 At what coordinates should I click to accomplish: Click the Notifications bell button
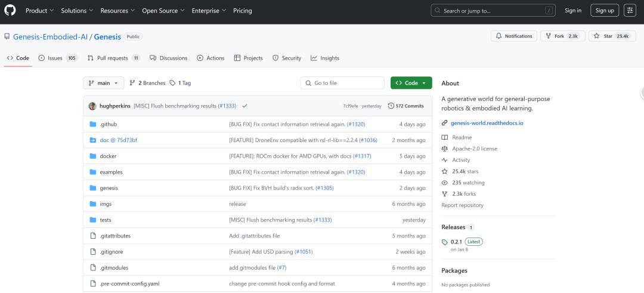(x=514, y=36)
